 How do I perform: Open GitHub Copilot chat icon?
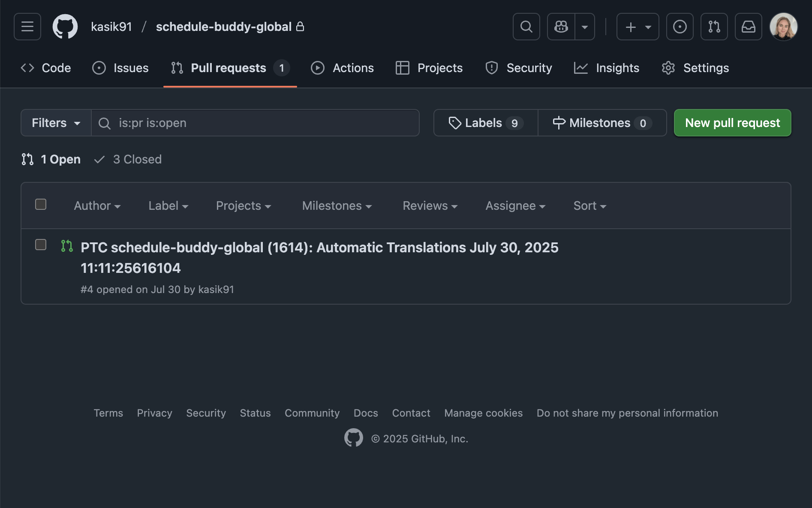coord(561,27)
